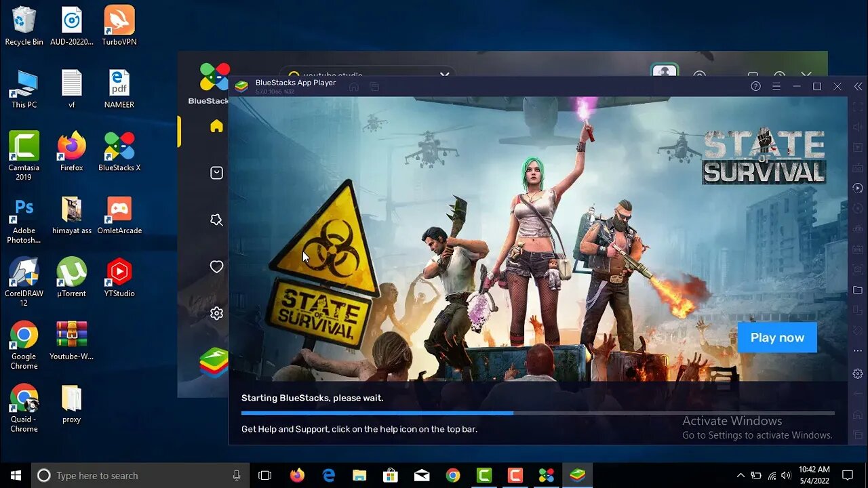Viewport: 868px width, 488px height.
Task: Click the macro recorder icon in side toolbar
Action: point(858,188)
